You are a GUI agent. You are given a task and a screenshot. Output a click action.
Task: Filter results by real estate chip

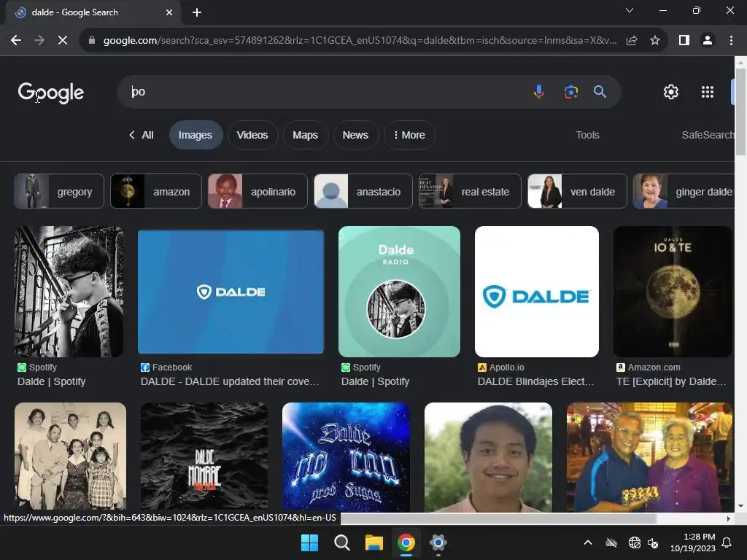pyautogui.click(x=470, y=192)
